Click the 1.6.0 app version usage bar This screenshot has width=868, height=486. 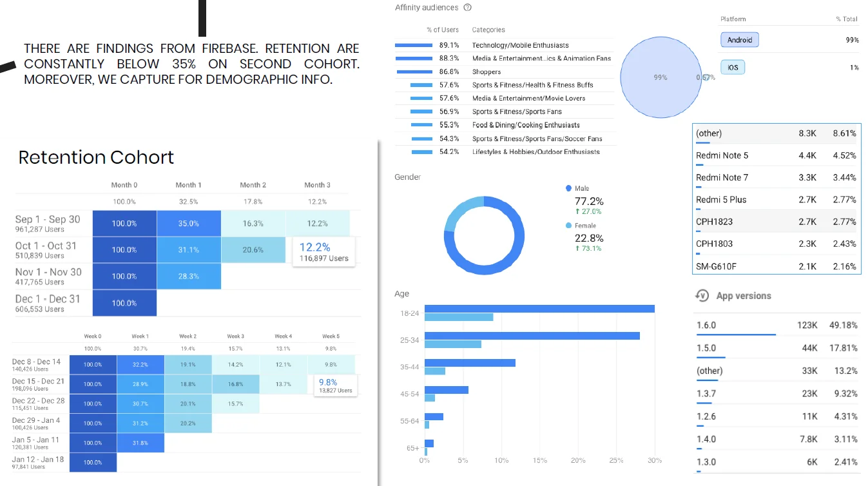(736, 335)
